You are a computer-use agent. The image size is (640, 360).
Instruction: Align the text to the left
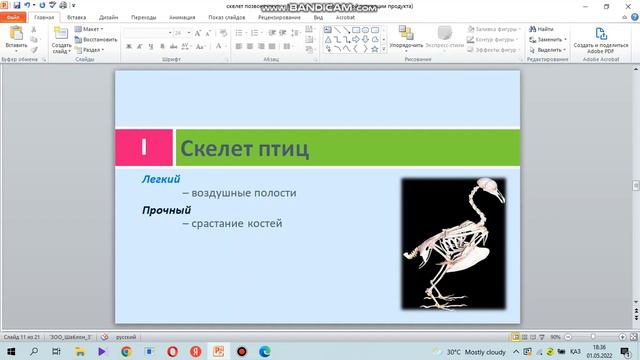239,47
